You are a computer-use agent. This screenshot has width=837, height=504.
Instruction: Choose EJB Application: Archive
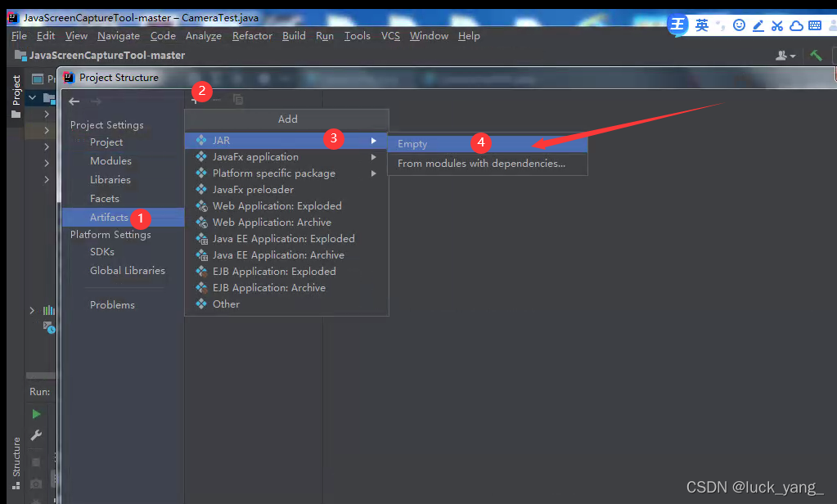click(286, 288)
